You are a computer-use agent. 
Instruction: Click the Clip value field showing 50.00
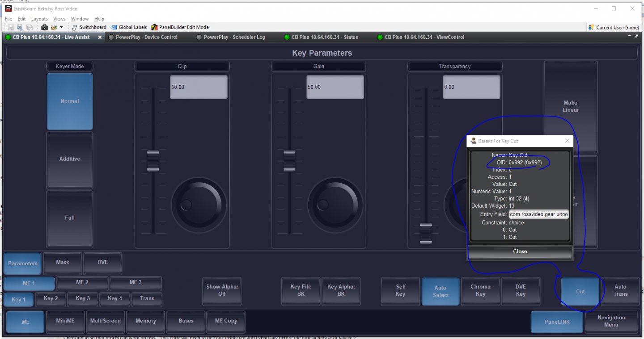(199, 87)
